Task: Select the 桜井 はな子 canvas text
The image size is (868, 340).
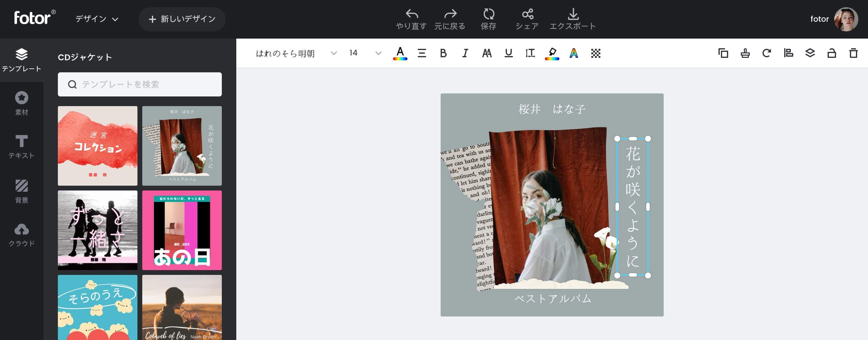Action: point(552,109)
